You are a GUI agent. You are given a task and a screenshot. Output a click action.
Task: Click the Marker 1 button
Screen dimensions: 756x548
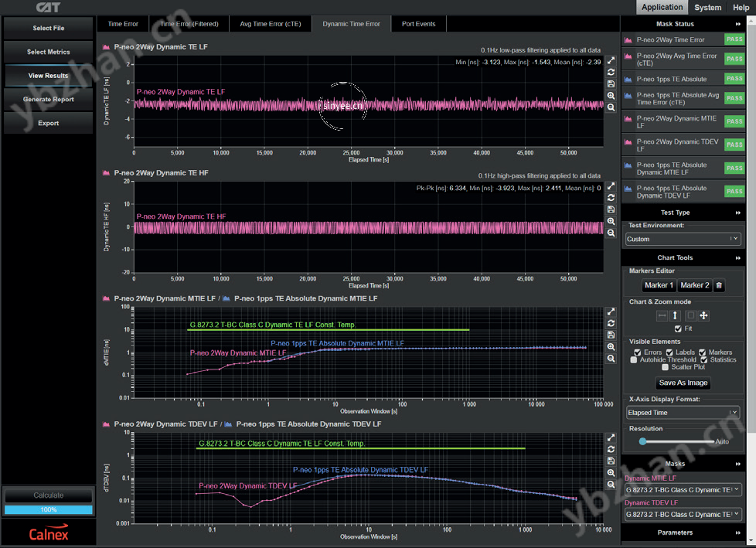(659, 285)
